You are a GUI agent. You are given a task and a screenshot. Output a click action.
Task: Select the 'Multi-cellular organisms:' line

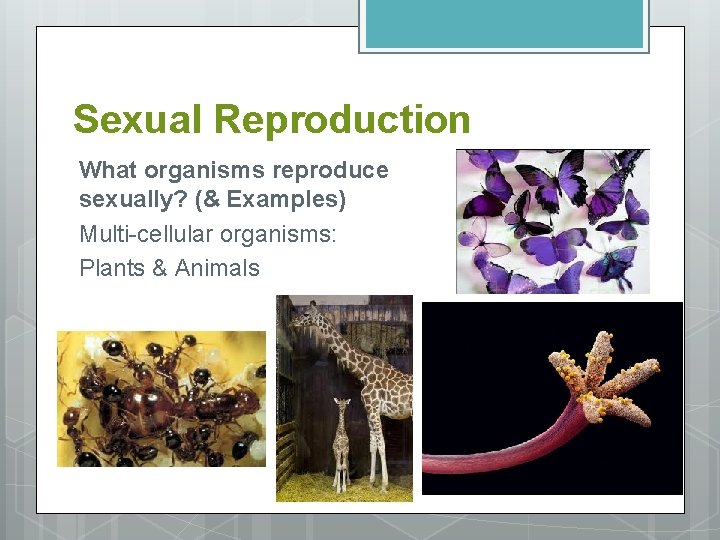point(208,234)
